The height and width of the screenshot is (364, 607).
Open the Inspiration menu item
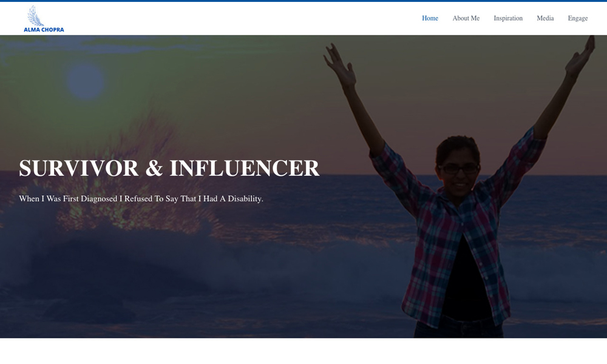click(x=508, y=18)
